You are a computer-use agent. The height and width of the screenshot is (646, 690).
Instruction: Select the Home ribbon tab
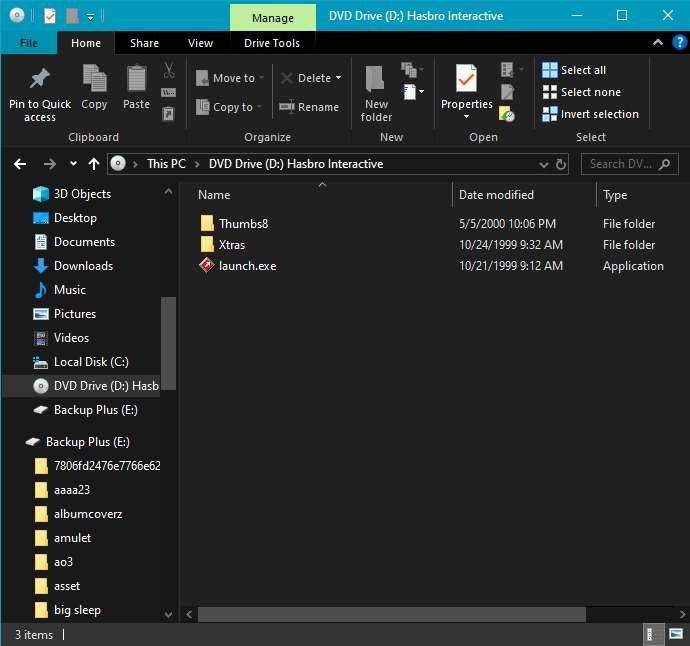pos(86,43)
